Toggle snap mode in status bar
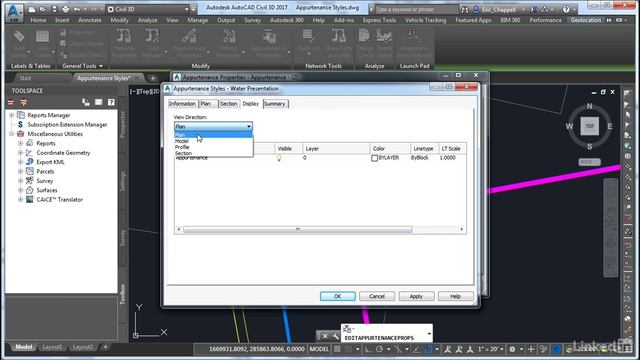Viewport: 640px width, 360px height. coord(348,349)
